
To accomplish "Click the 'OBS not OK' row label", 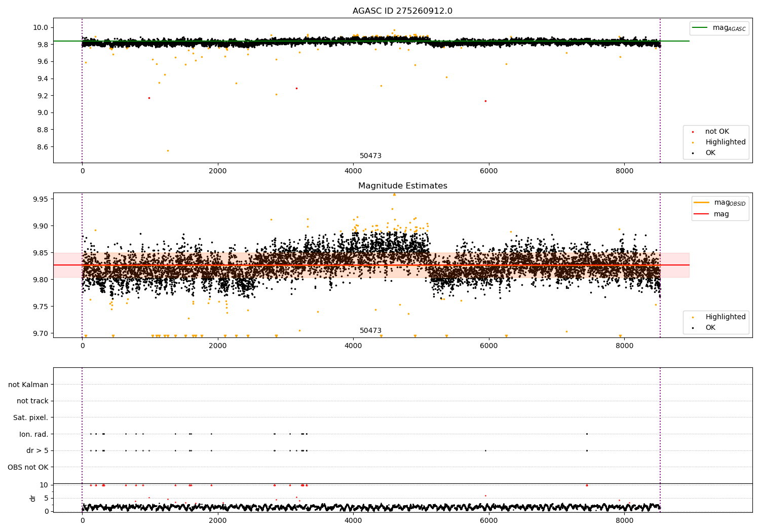I will [28, 467].
